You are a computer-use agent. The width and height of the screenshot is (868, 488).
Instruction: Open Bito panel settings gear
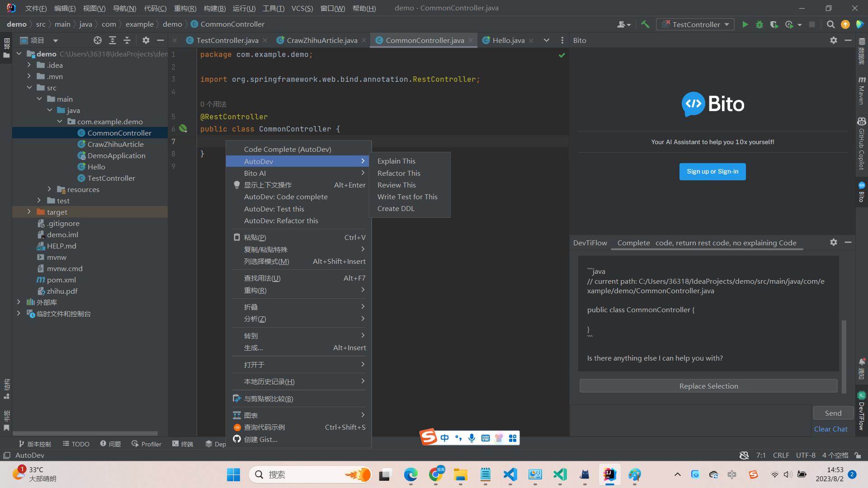pos(833,40)
